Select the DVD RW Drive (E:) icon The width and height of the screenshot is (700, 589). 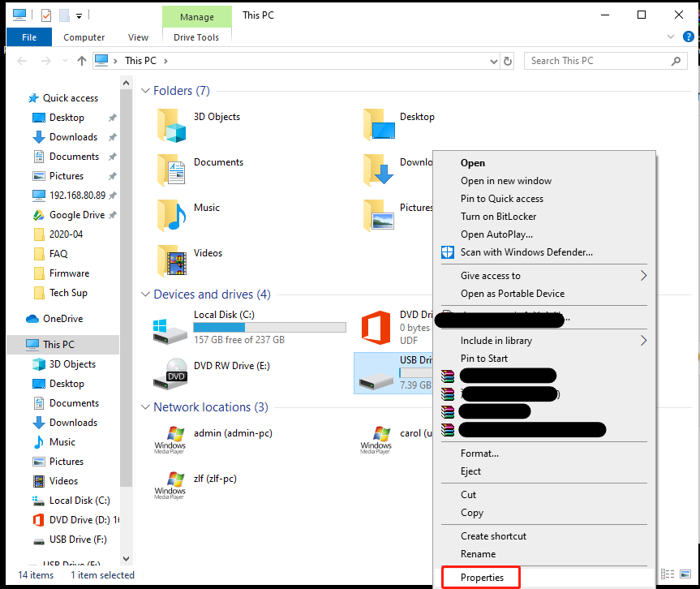pyautogui.click(x=170, y=373)
